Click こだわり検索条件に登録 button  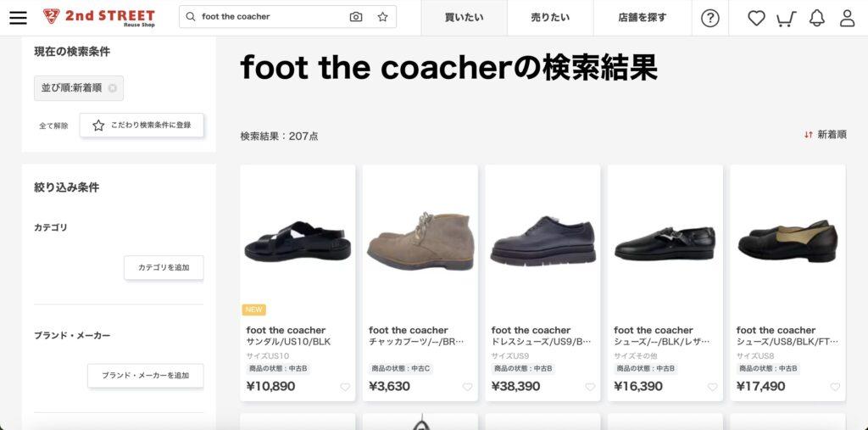click(142, 126)
